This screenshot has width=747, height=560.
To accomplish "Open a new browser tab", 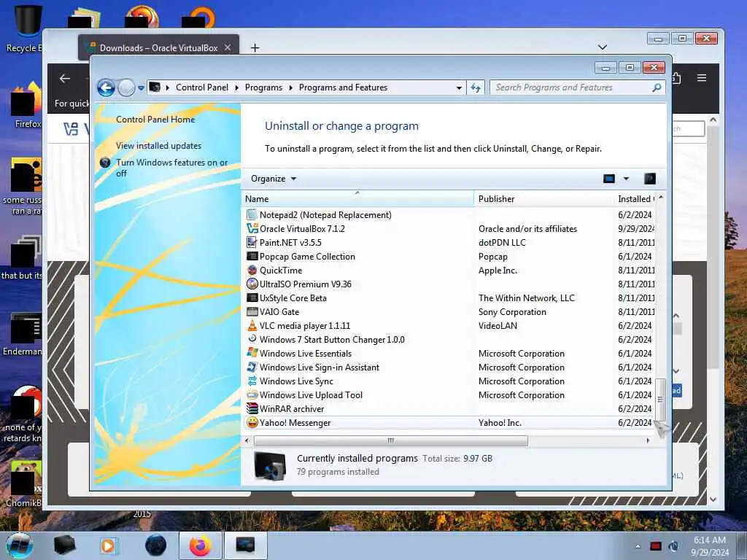I will click(x=255, y=47).
